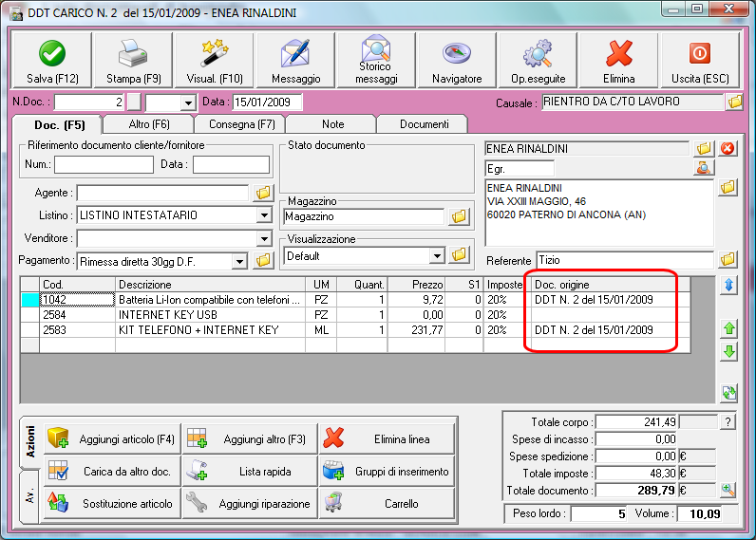Viewport: 756px width, 540px height.
Task: Select INTERNET KEY USB description cell
Action: [x=210, y=315]
